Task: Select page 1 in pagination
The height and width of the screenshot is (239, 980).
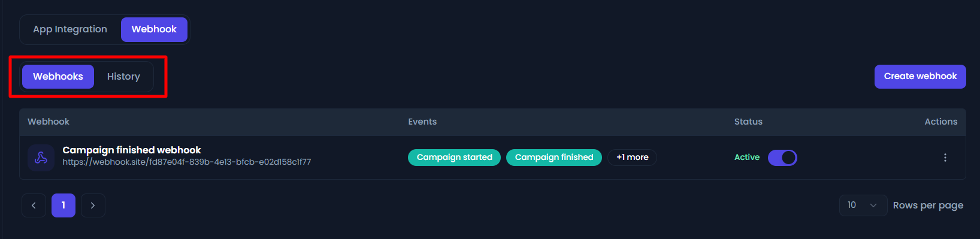Action: pyautogui.click(x=63, y=205)
